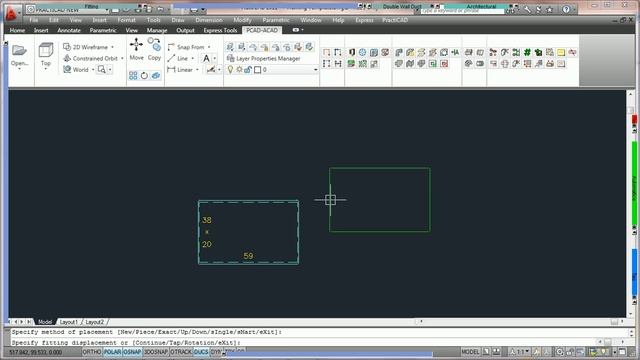Click the Constrained Orbit icon
640x360 pixels.
(x=67, y=58)
